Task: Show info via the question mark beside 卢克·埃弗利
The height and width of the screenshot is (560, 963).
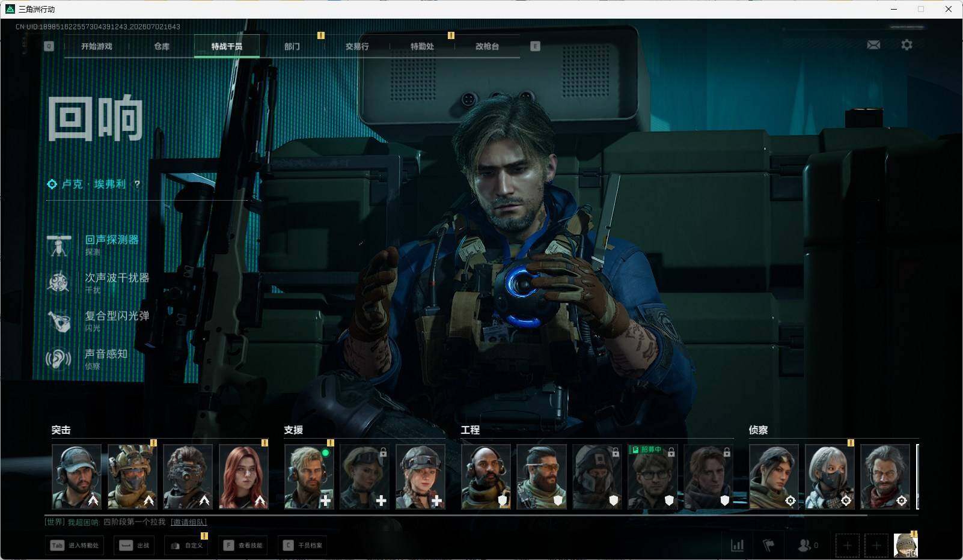Action: 137,184
